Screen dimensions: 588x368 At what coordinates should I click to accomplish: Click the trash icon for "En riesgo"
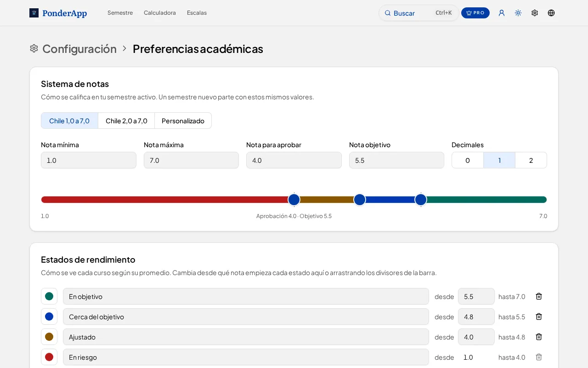(539, 357)
